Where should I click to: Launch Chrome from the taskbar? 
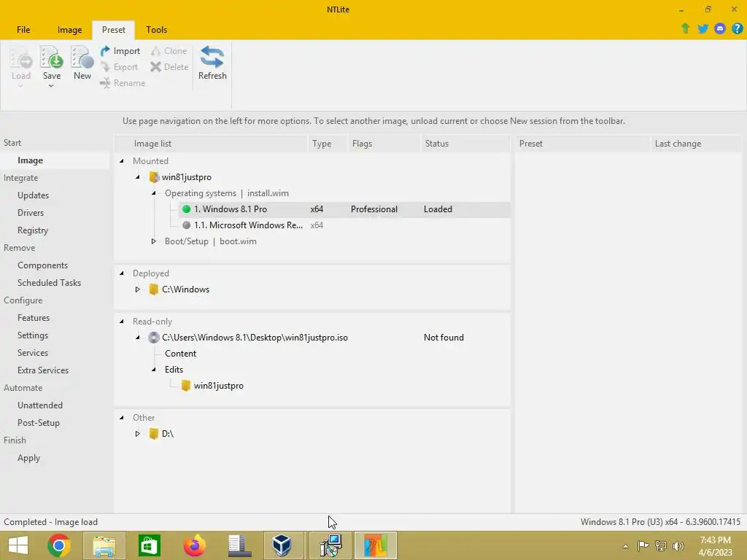click(59, 545)
